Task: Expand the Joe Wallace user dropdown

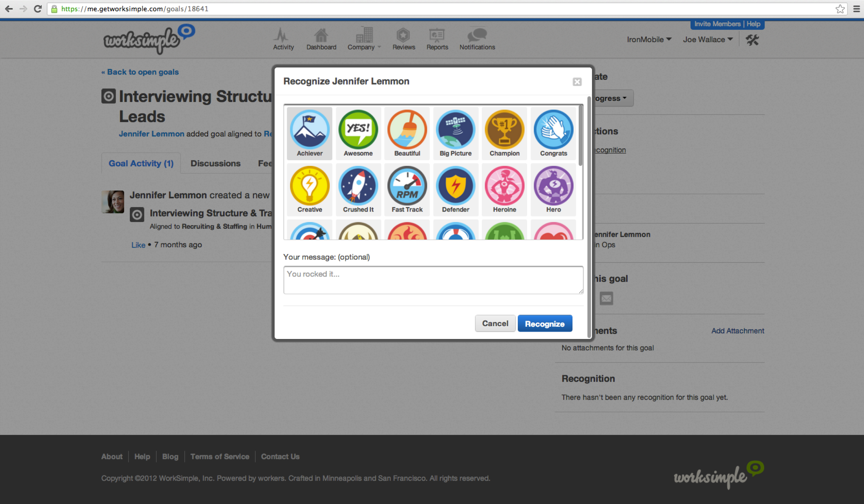Action: tap(708, 39)
